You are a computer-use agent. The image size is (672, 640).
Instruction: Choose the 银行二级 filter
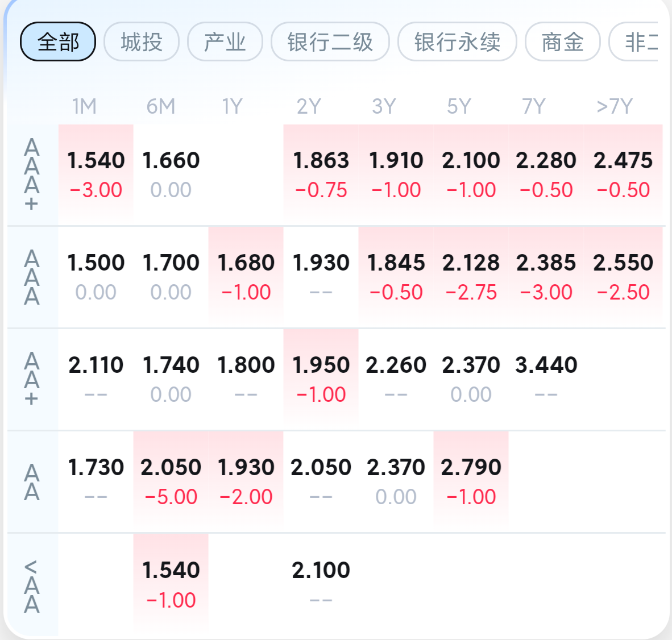point(330,41)
